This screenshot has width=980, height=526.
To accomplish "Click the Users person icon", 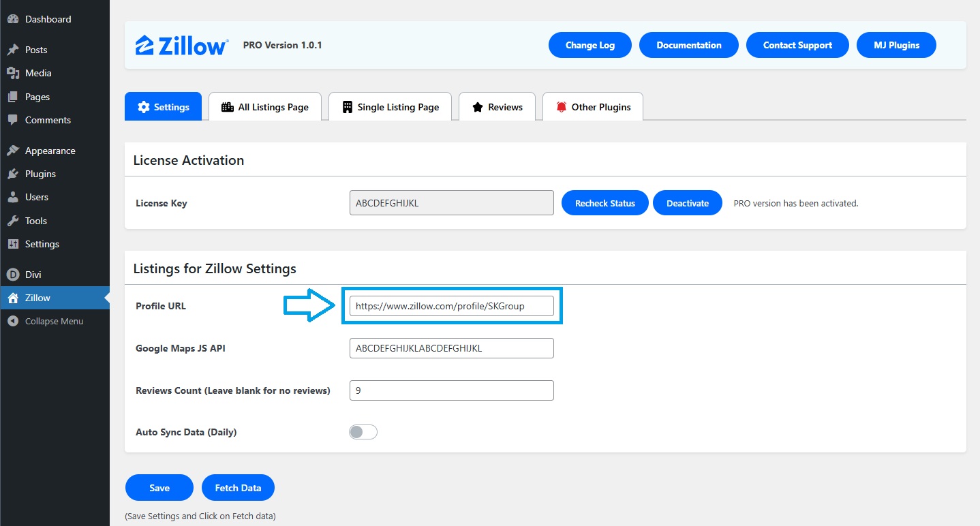I will [12, 197].
